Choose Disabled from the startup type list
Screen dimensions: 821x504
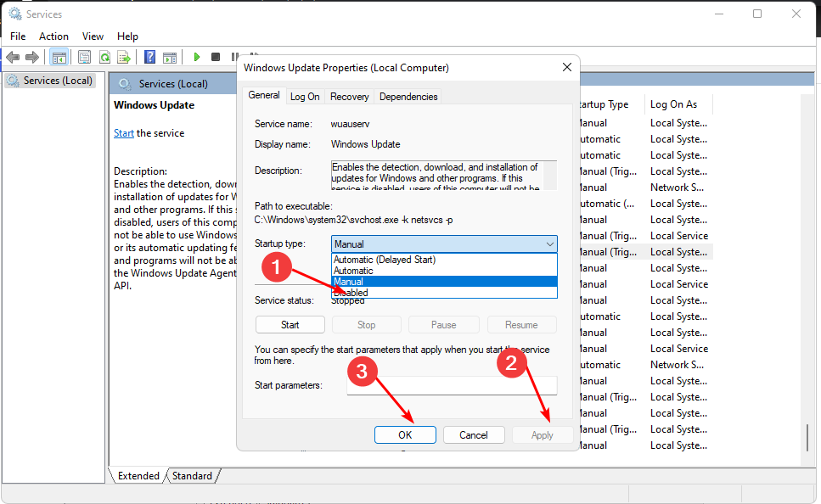444,293
